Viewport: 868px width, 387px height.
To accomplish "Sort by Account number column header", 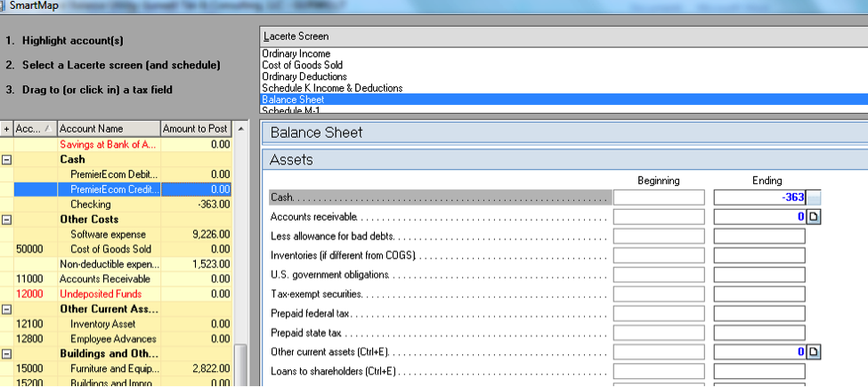I will [x=35, y=129].
